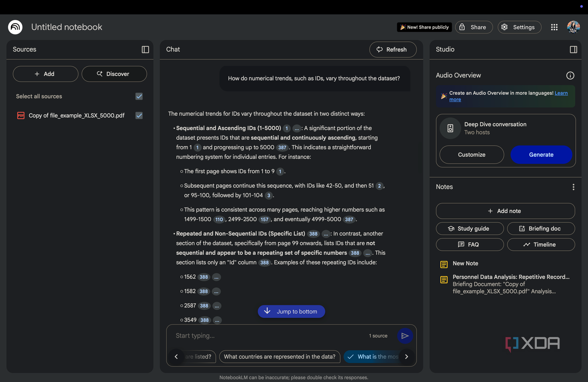Image resolution: width=588 pixels, height=382 pixels.
Task: Open Google apps grid icon
Action: click(554, 27)
